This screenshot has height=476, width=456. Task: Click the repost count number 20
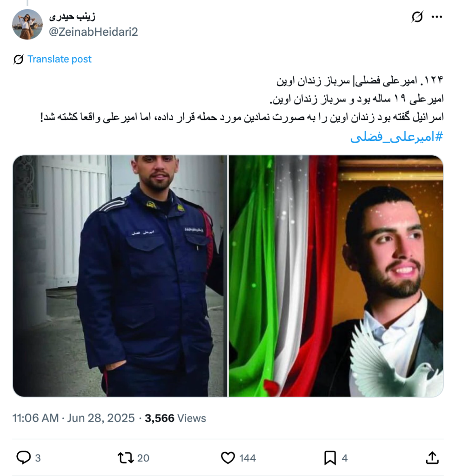point(143,458)
